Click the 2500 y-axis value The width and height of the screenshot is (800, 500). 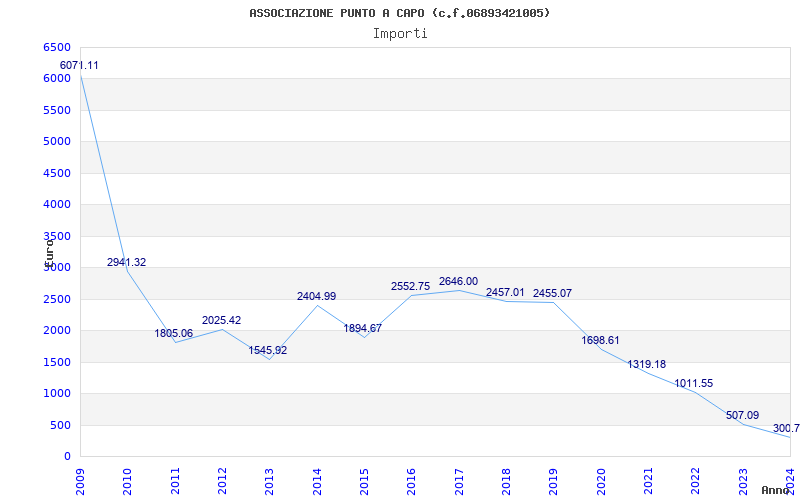[x=57, y=299]
